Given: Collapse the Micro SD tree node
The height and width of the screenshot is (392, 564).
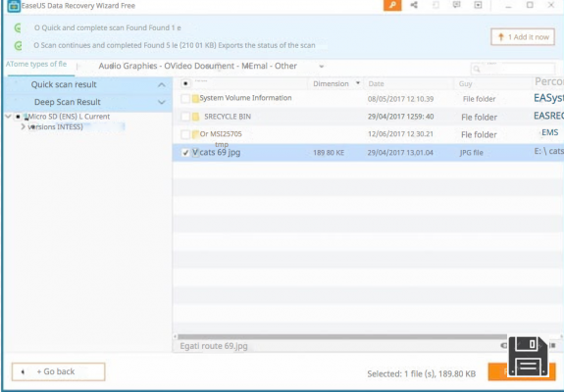Looking at the screenshot, I should (x=8, y=117).
